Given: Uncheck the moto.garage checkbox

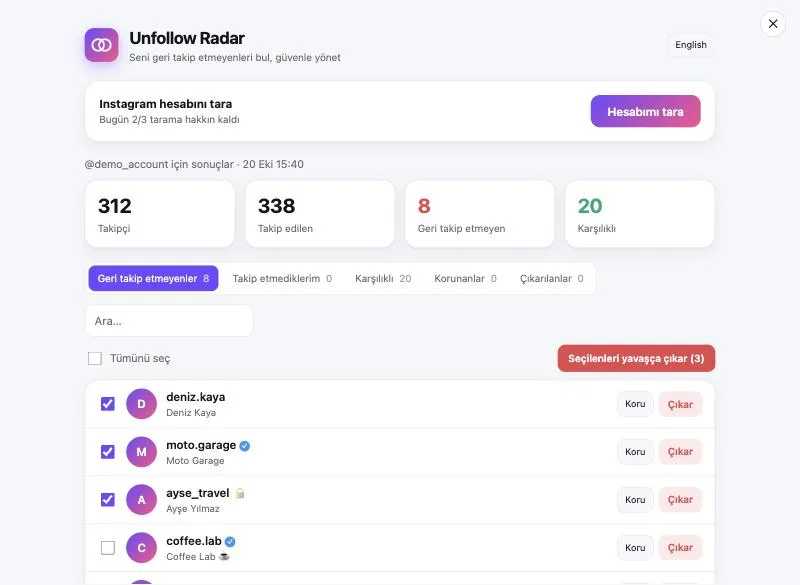Looking at the screenshot, I should tap(108, 452).
